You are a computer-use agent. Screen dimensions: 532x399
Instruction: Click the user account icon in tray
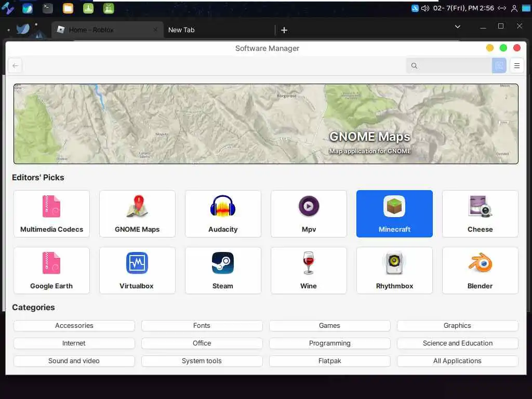514,8
